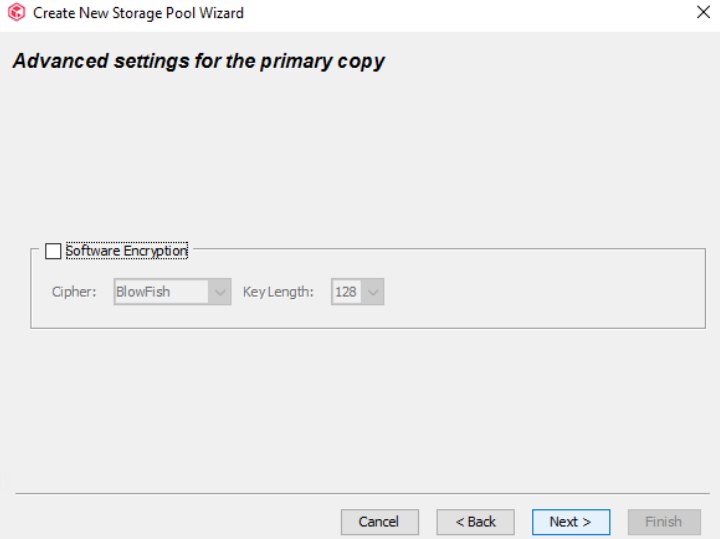Click the greyed-out Finish button

point(663,521)
